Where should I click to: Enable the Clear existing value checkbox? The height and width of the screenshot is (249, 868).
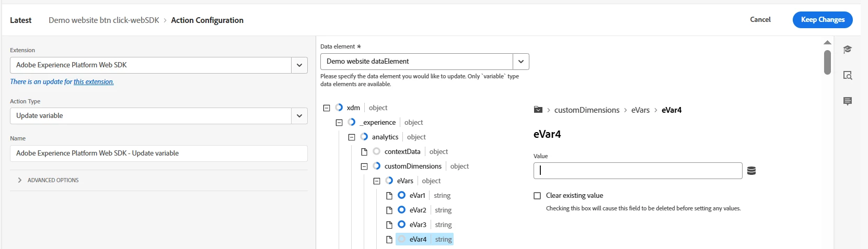pos(537,196)
